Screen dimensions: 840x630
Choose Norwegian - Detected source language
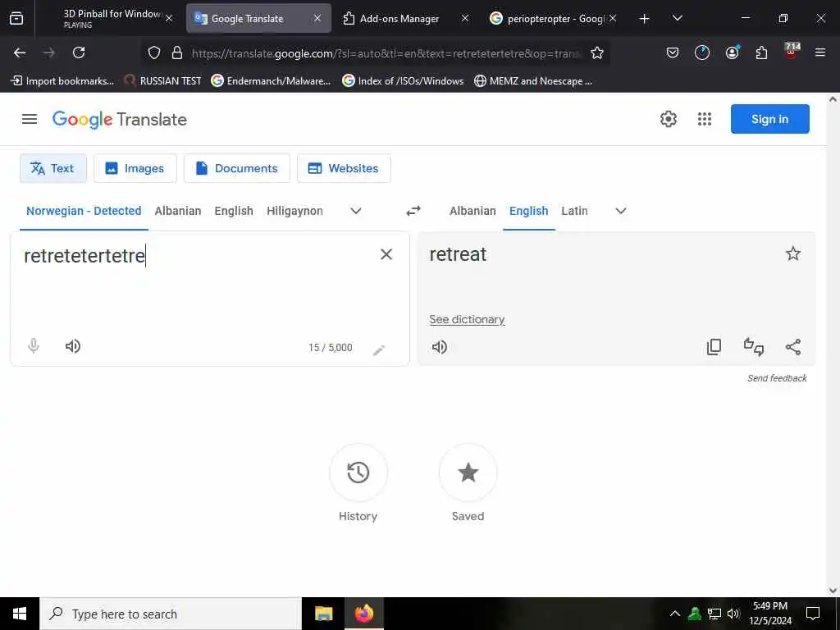coord(84,211)
